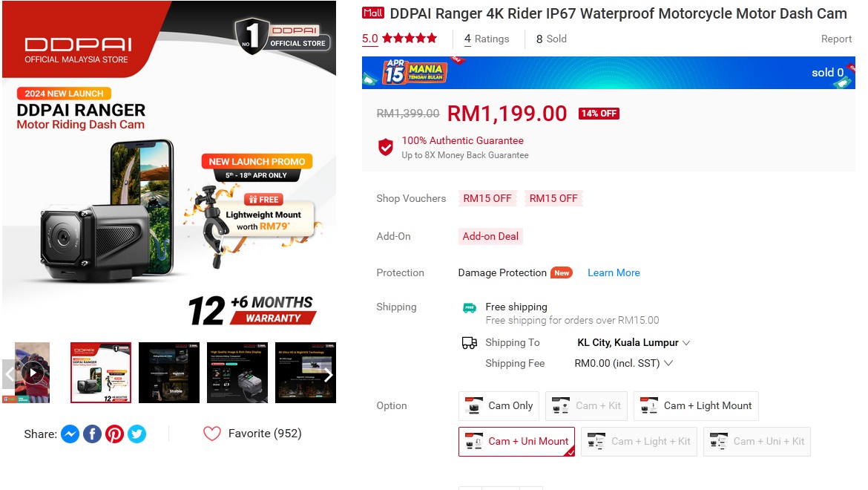The height and width of the screenshot is (490, 868).
Task: Share product on Twitter
Action: 137,434
